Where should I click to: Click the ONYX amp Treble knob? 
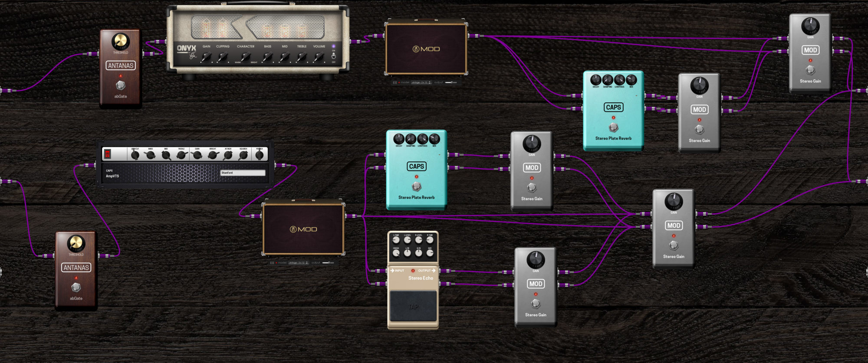(x=302, y=56)
